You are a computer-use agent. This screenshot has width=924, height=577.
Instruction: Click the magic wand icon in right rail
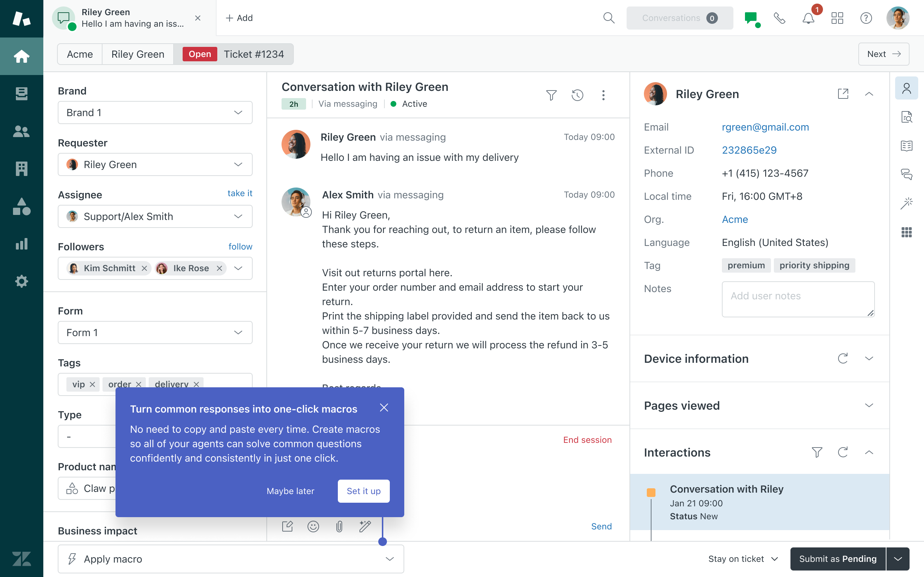coord(906,203)
